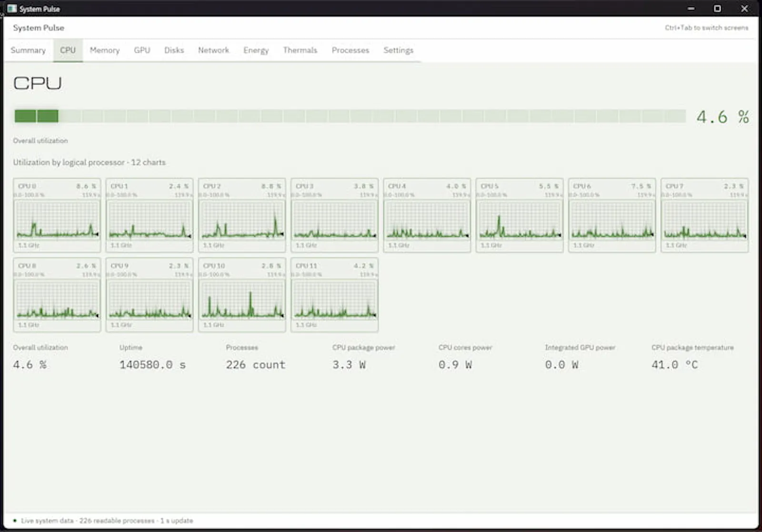View the Thermals tab
Viewport: 762px width, 532px height.
tap(300, 50)
